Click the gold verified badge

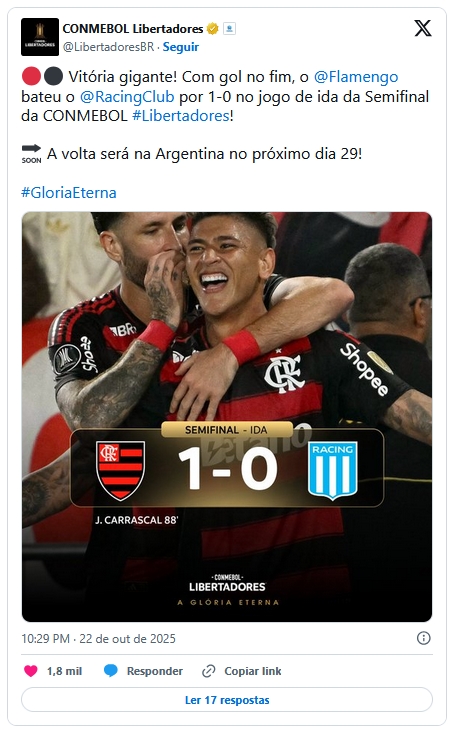coord(212,29)
